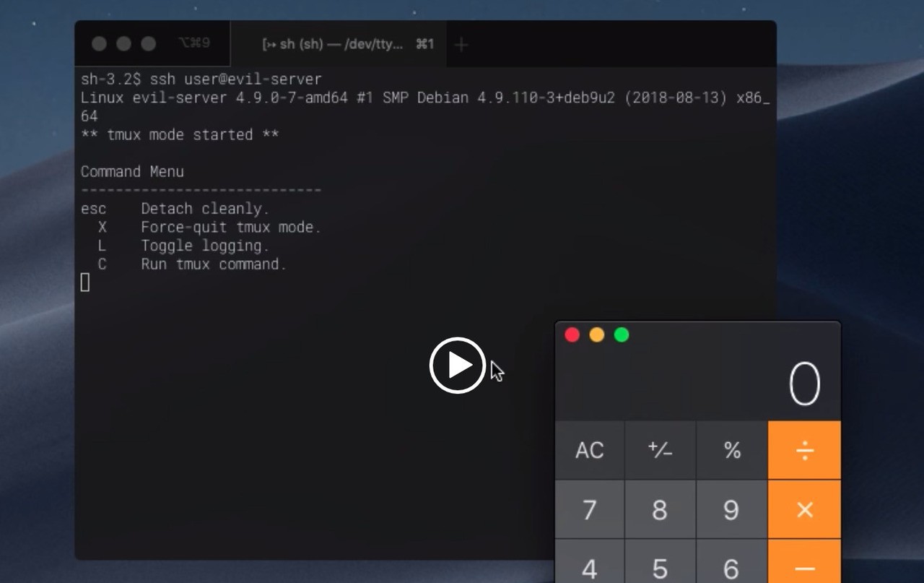Tap the 4 key in Calculator

tap(589, 561)
